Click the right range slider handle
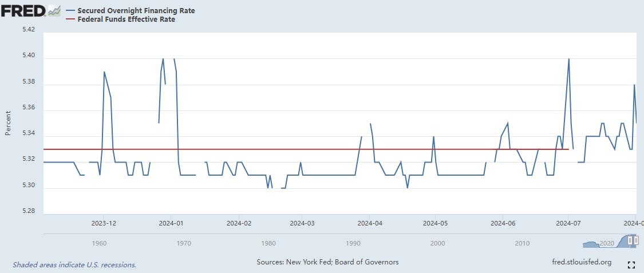Screen dimensions: 644x273 636,242
